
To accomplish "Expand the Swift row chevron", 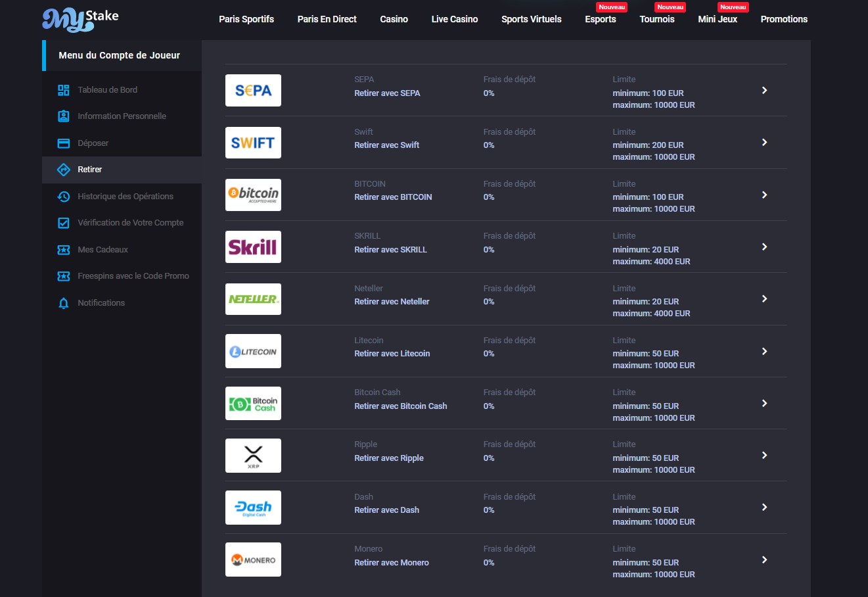I will [x=764, y=142].
